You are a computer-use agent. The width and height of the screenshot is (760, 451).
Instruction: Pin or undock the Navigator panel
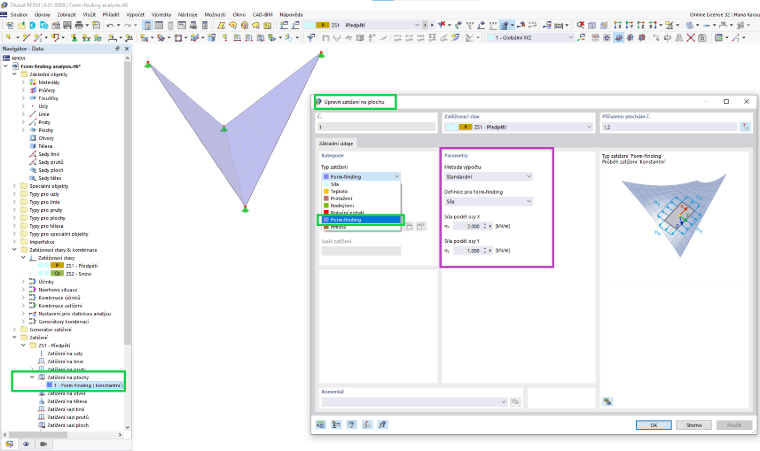(x=117, y=48)
